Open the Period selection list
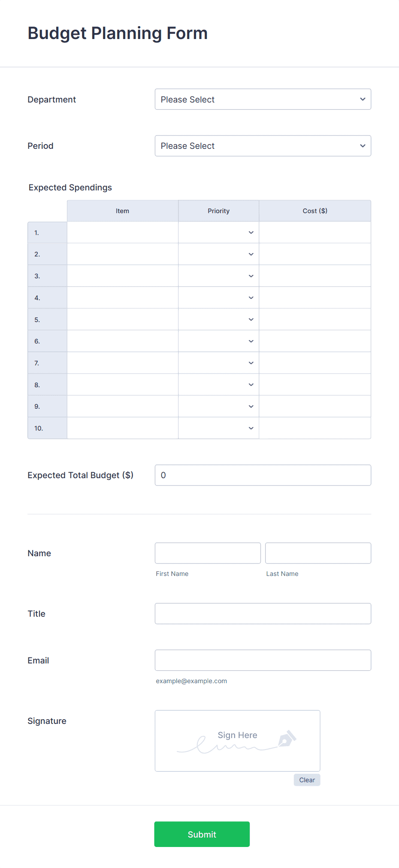 coord(263,146)
